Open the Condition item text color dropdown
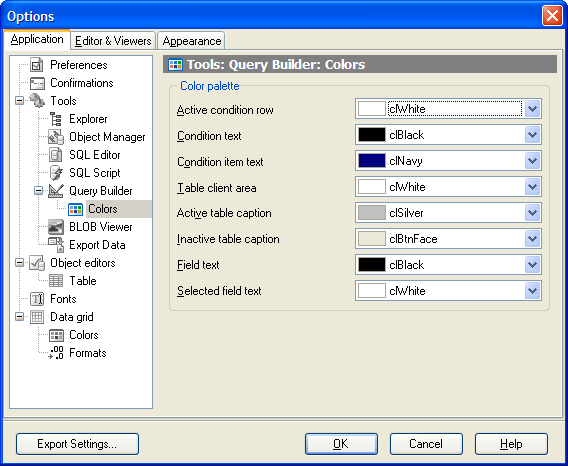The height and width of the screenshot is (466, 568). click(532, 161)
